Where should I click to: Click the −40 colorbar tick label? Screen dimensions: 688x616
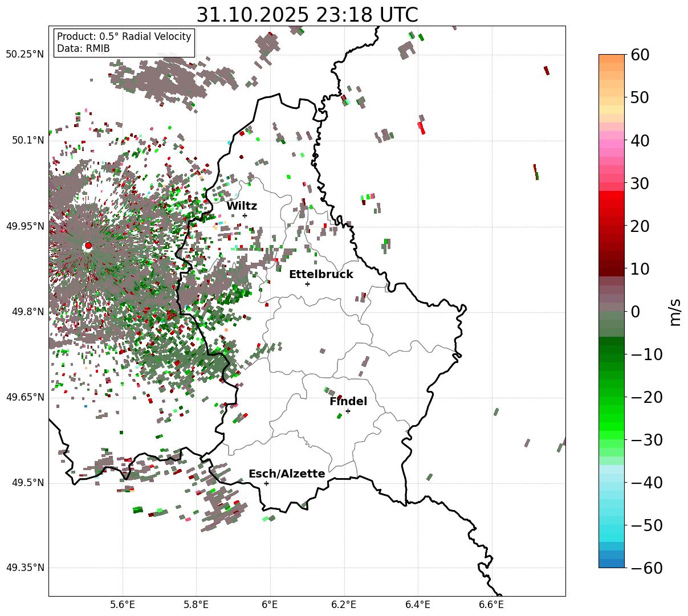click(x=647, y=482)
